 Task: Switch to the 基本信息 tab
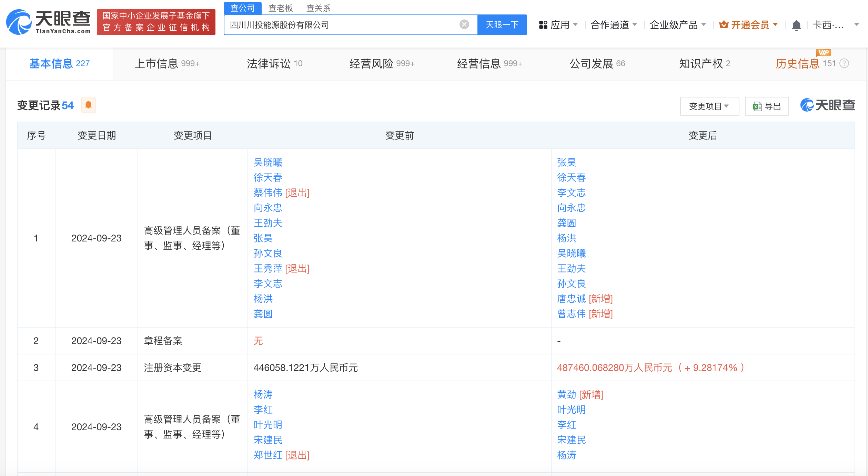tap(59, 64)
